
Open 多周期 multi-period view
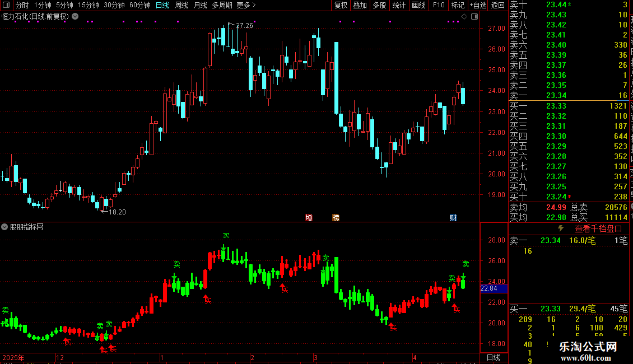point(222,5)
